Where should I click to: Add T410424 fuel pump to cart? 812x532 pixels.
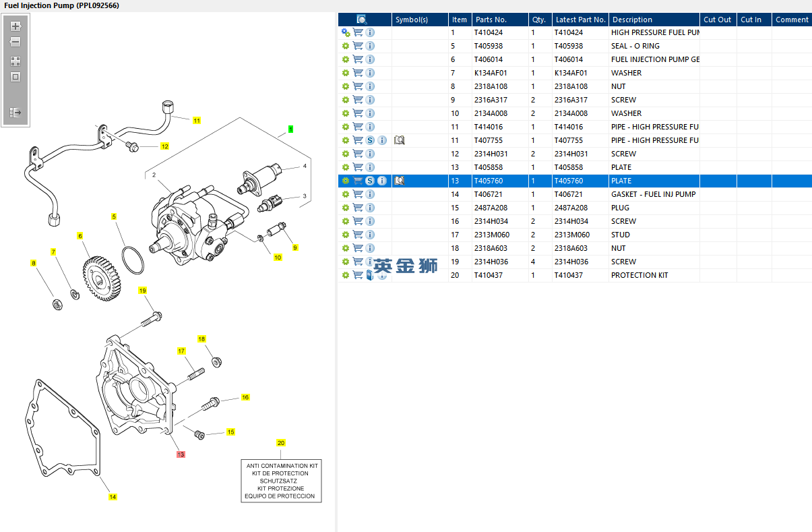(358, 32)
